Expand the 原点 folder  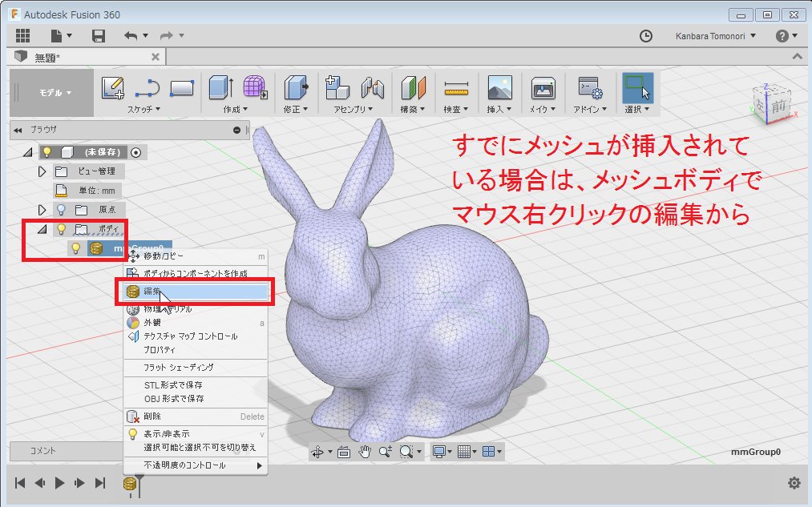tap(42, 210)
